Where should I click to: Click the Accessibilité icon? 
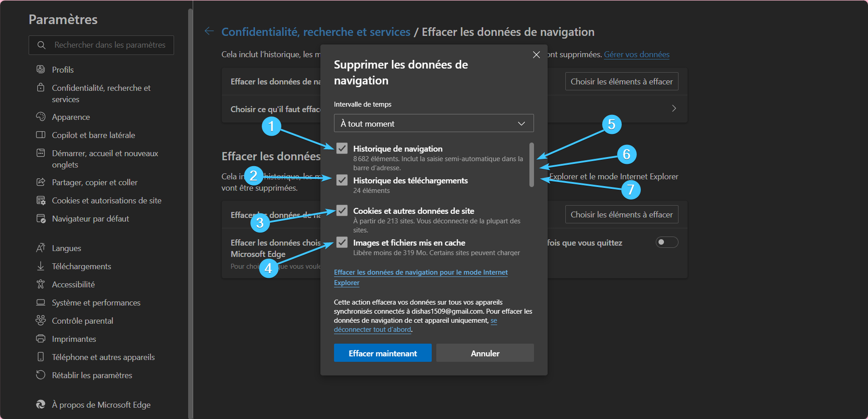[x=41, y=284]
